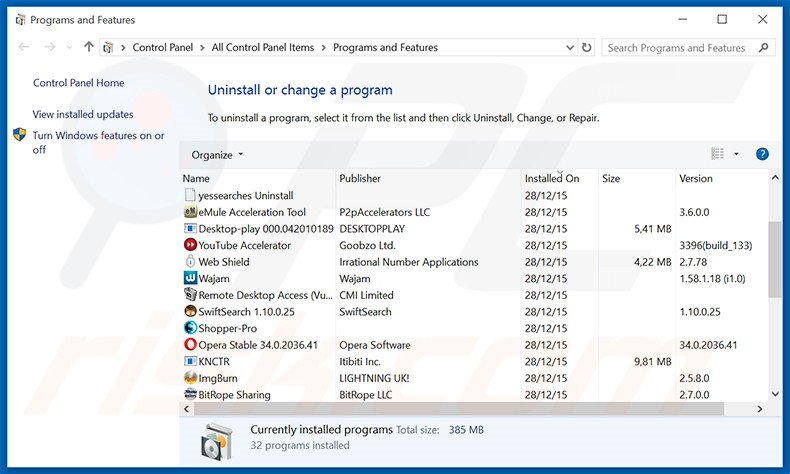Click the SwiftSearch program icon

coord(190,311)
